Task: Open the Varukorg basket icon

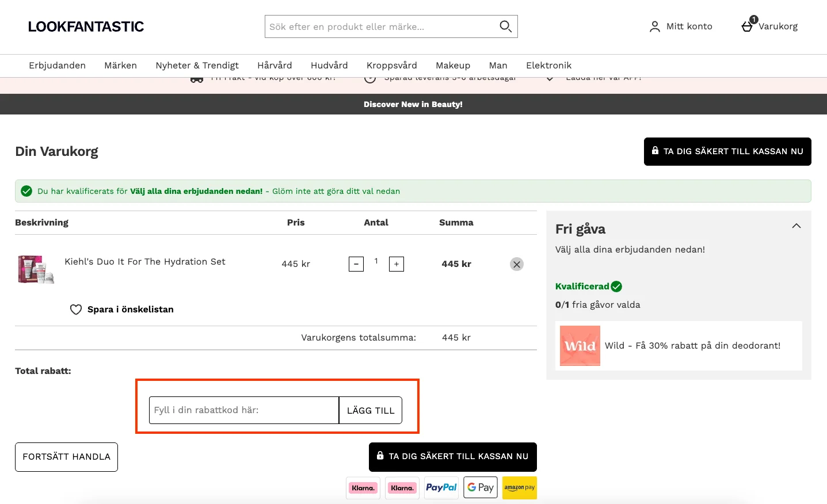Action: point(748,26)
